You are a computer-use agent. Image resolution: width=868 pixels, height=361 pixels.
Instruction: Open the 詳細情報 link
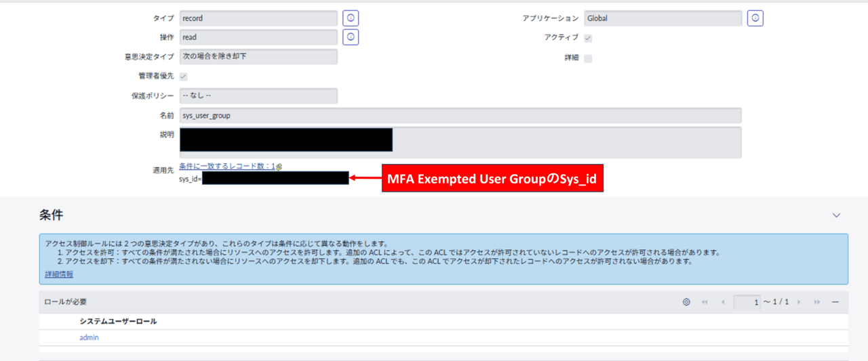click(59, 274)
